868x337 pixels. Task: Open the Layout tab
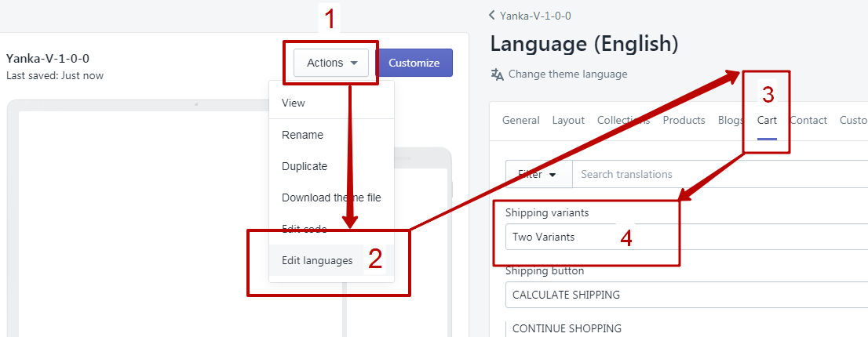pos(568,120)
